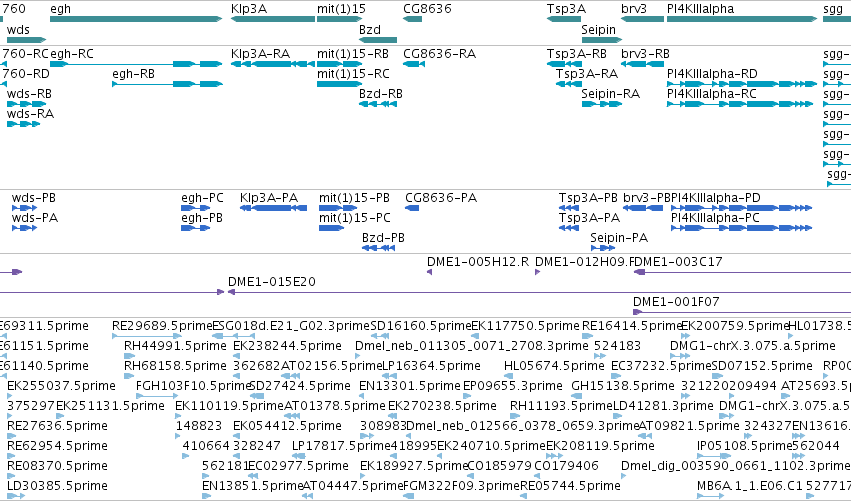Select the egh-PB protein label
Screen dimensions: 851x501
pyautogui.click(x=202, y=218)
